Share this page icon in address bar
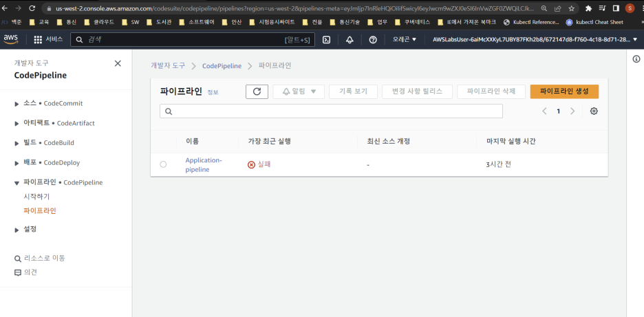This screenshot has width=644, height=317. [x=558, y=8]
